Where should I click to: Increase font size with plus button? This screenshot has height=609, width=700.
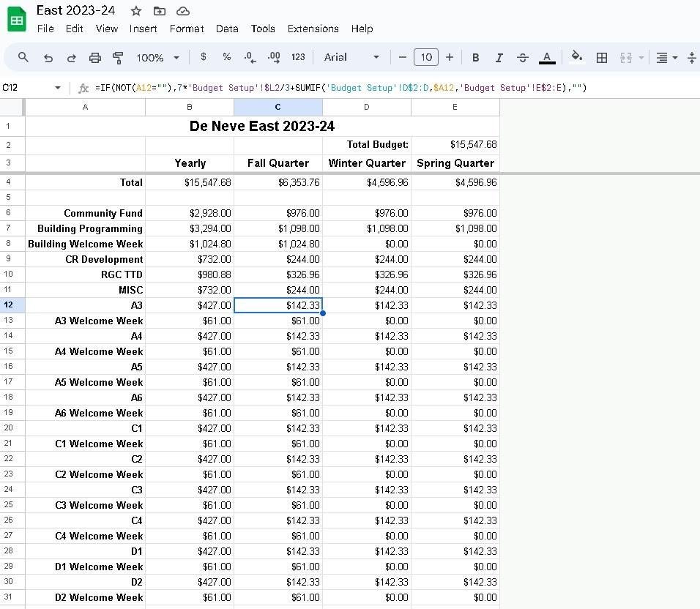[x=450, y=57]
